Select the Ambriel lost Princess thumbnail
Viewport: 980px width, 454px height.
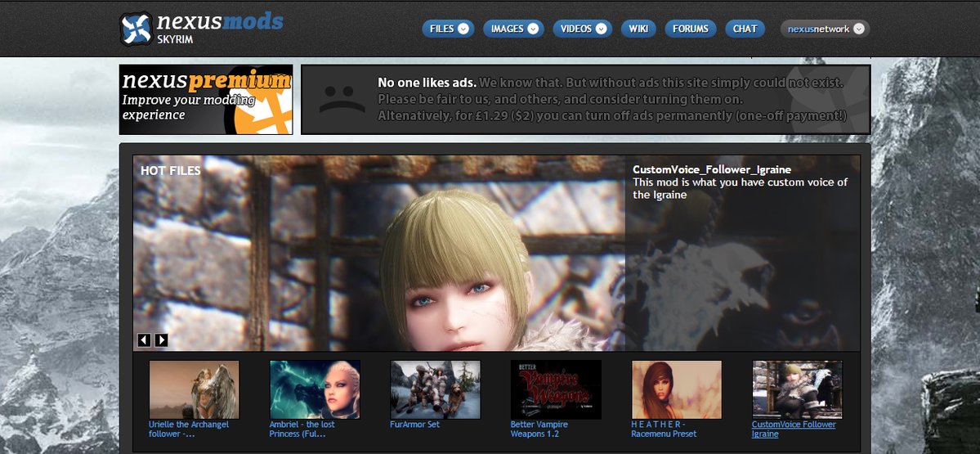tap(315, 389)
